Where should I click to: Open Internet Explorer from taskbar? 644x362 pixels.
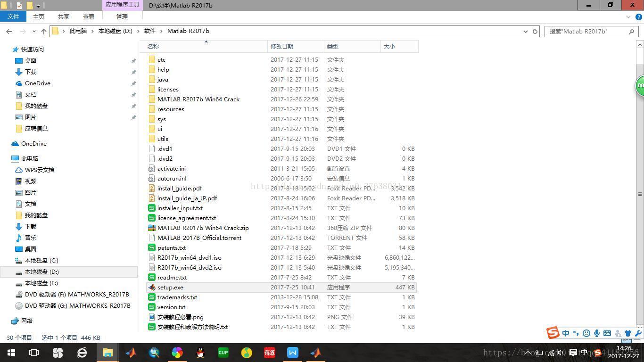click(x=82, y=353)
